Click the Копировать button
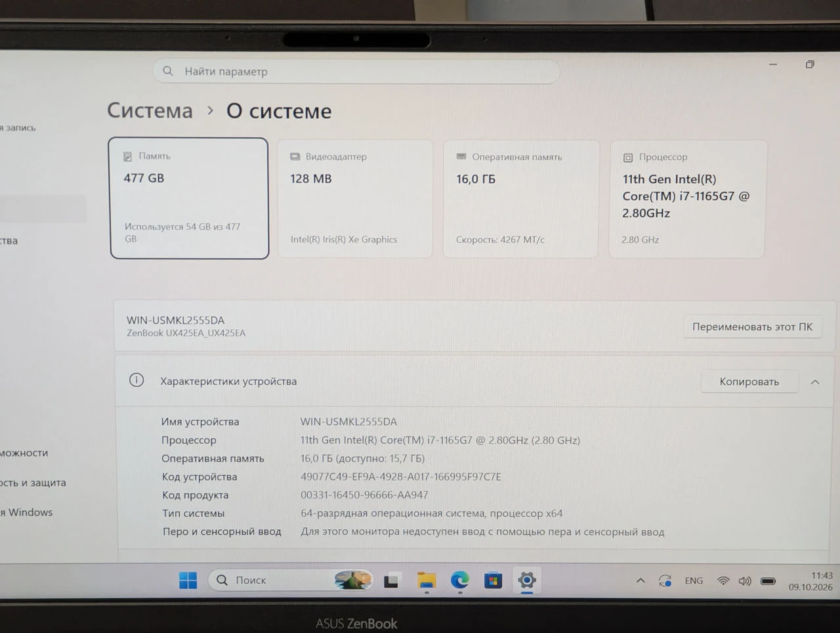 click(x=749, y=382)
